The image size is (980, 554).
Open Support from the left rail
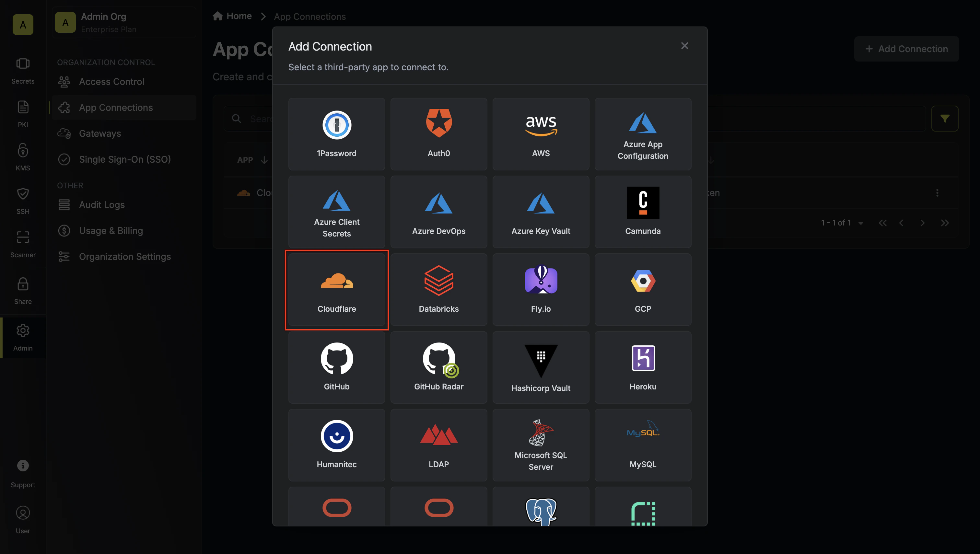[x=23, y=474]
